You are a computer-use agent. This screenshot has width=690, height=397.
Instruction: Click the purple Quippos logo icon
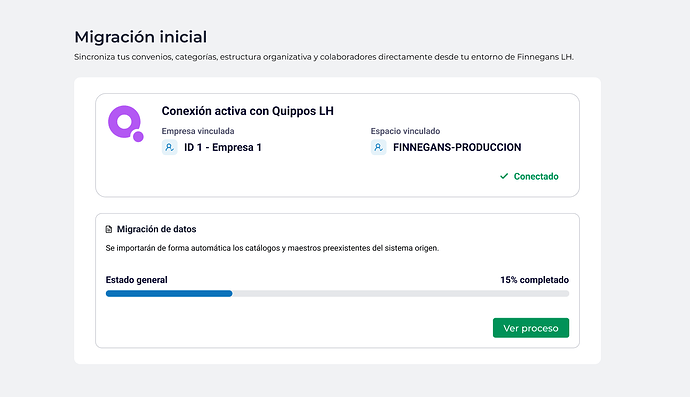coord(126,124)
